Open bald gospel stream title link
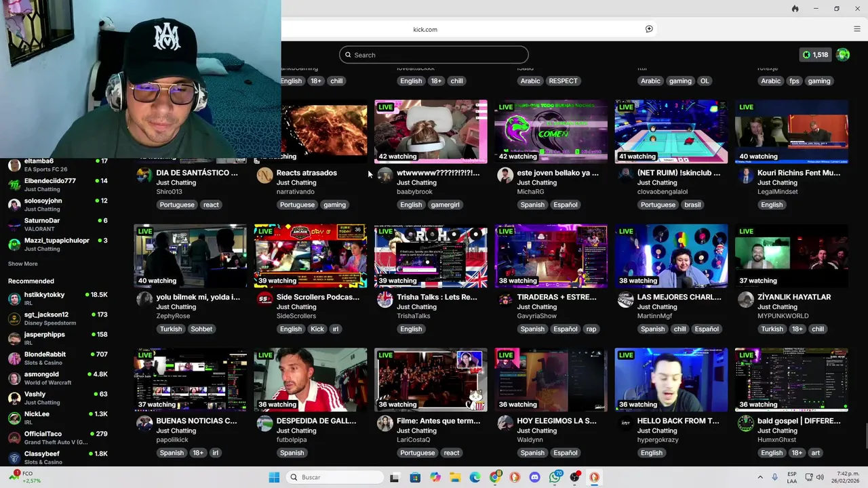Viewport: 868px width, 488px height. [799, 421]
